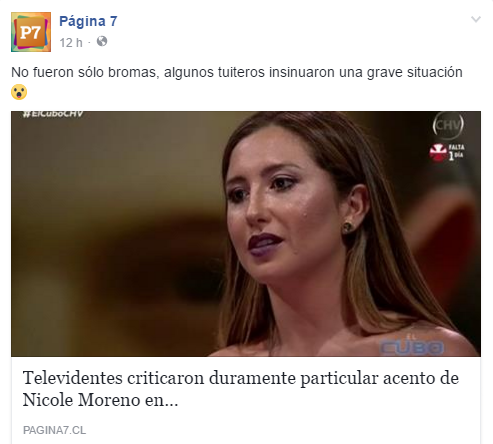Open the Nicole Moreno article preview image

pyautogui.click(x=246, y=234)
